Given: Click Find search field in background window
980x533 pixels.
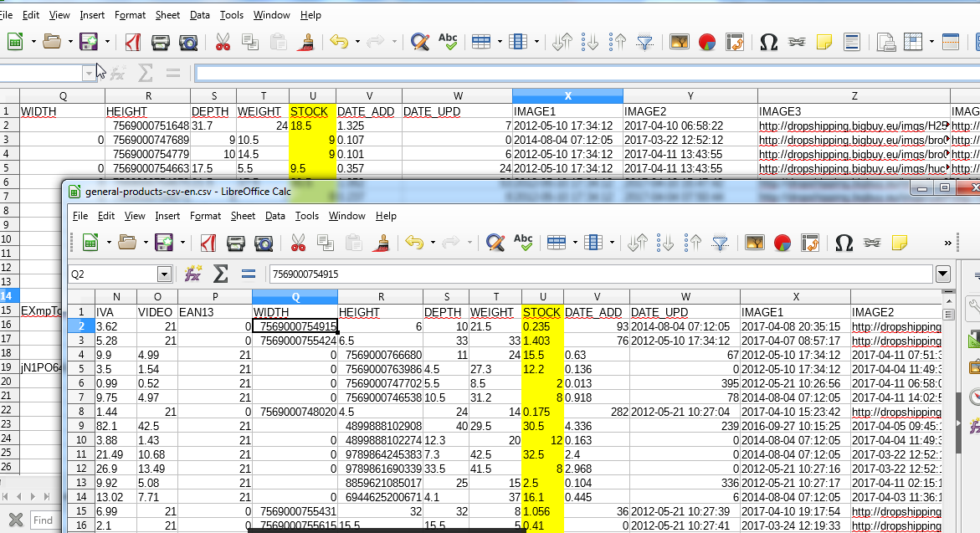Looking at the screenshot, I should (x=46, y=520).
